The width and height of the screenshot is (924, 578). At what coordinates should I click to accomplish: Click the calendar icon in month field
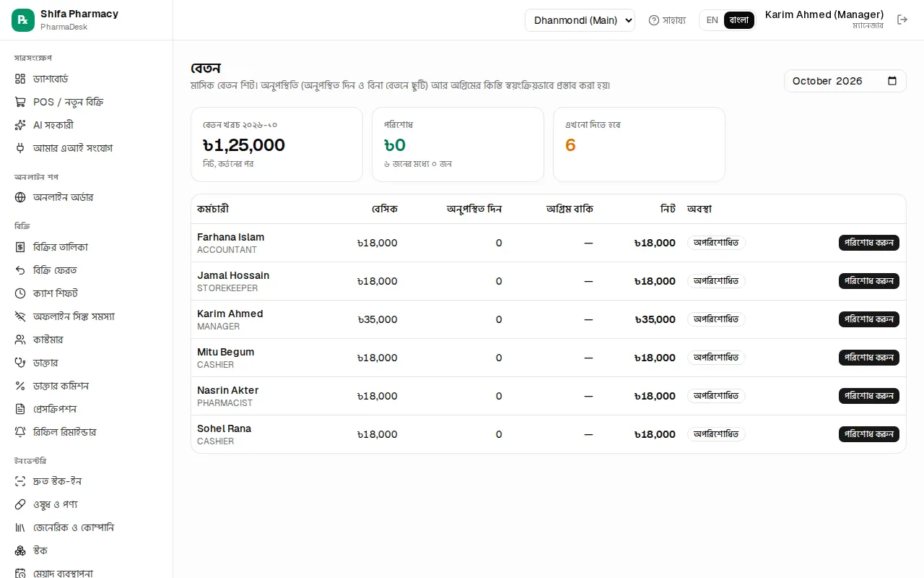click(892, 81)
